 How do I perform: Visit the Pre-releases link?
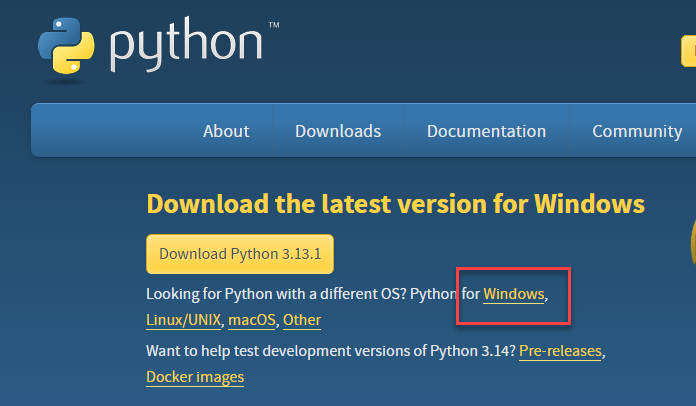(561, 352)
